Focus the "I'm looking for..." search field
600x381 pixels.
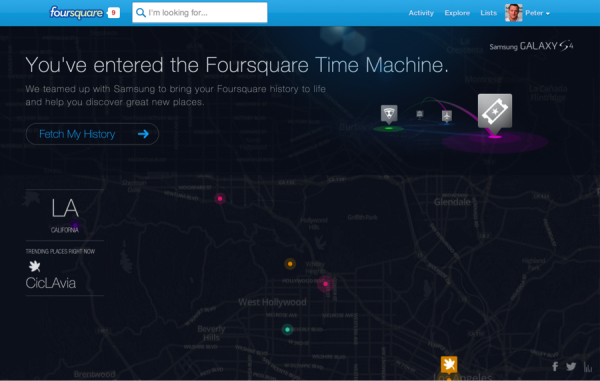pyautogui.click(x=199, y=13)
